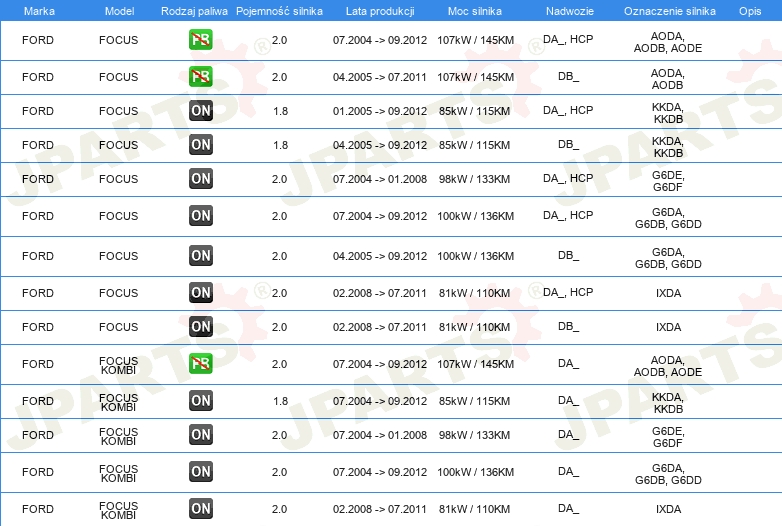Sort by the Marka column header

click(x=39, y=11)
